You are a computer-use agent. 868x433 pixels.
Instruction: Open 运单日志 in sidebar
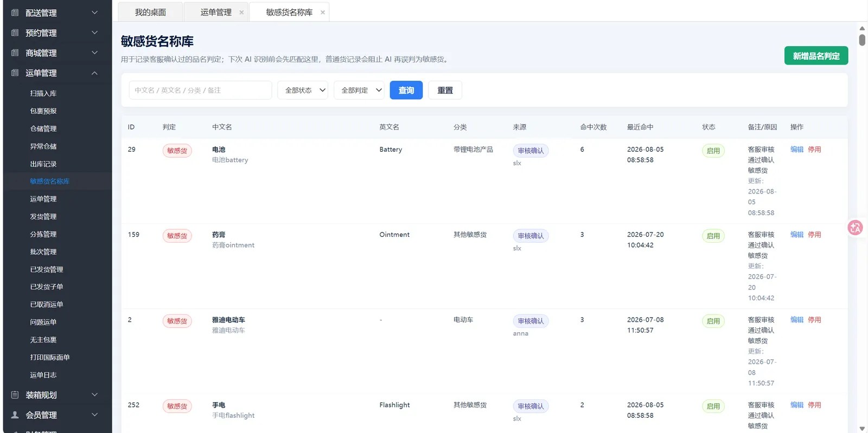pyautogui.click(x=43, y=375)
